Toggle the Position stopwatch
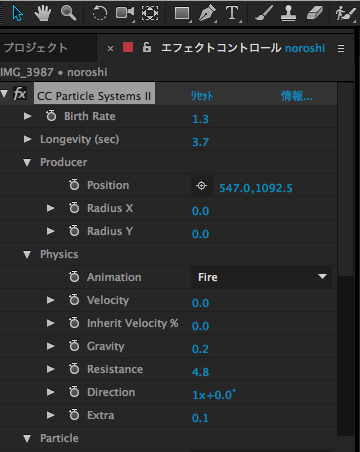360x452 pixels. point(74,185)
